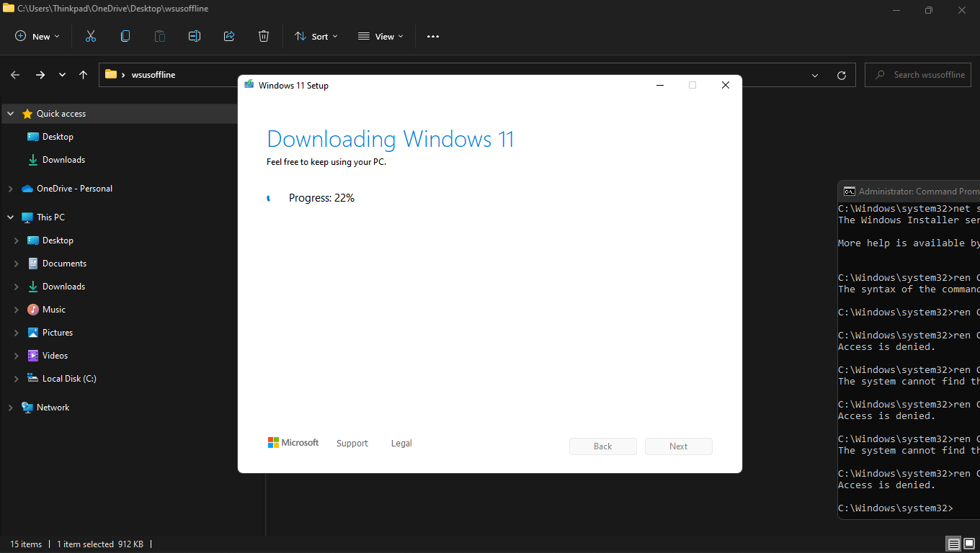Open the New item dropdown
The image size is (980, 553).
pos(37,36)
